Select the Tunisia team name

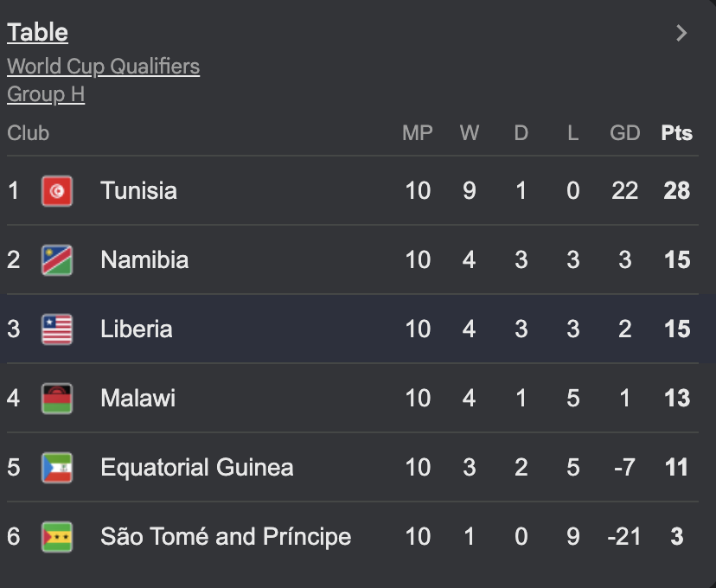[x=138, y=191]
